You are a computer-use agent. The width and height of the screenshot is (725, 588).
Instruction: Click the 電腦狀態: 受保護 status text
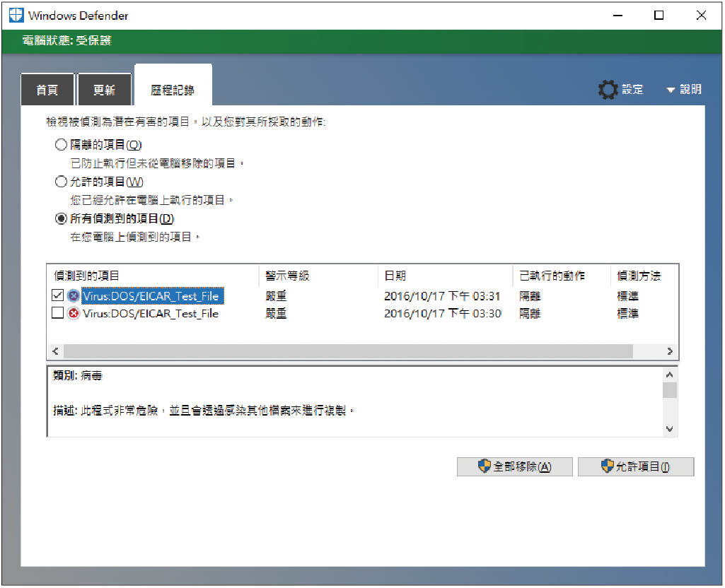pyautogui.click(x=67, y=41)
